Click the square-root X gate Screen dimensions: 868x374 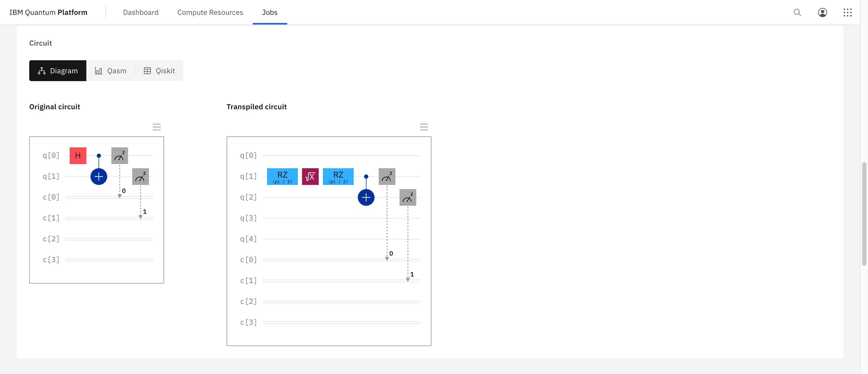click(x=310, y=177)
